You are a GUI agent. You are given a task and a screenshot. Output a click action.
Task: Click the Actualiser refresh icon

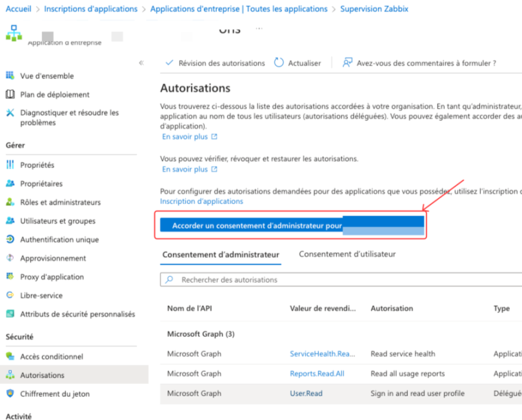[x=279, y=63]
